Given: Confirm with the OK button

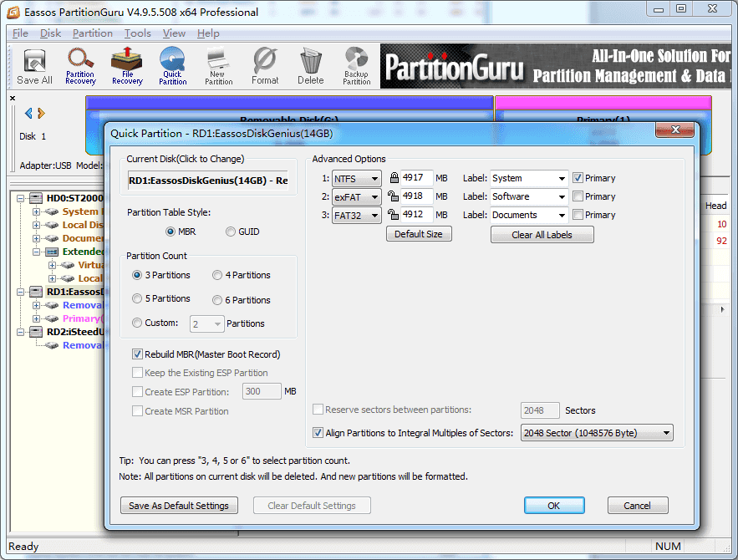Looking at the screenshot, I should (554, 506).
